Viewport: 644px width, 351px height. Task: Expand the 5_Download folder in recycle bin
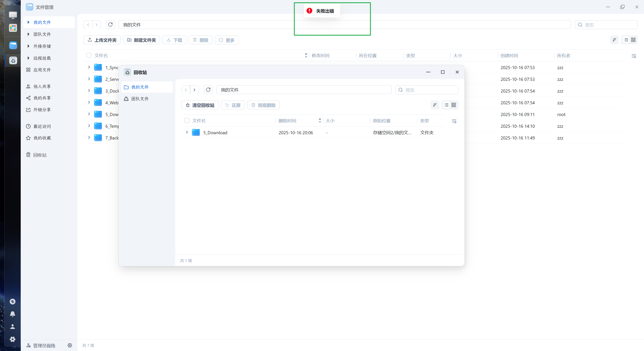(x=187, y=132)
